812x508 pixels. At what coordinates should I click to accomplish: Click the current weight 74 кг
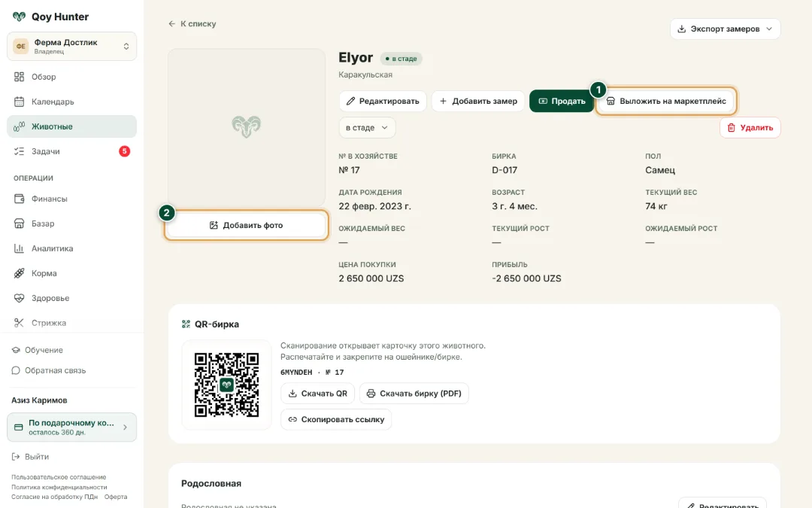(656, 206)
